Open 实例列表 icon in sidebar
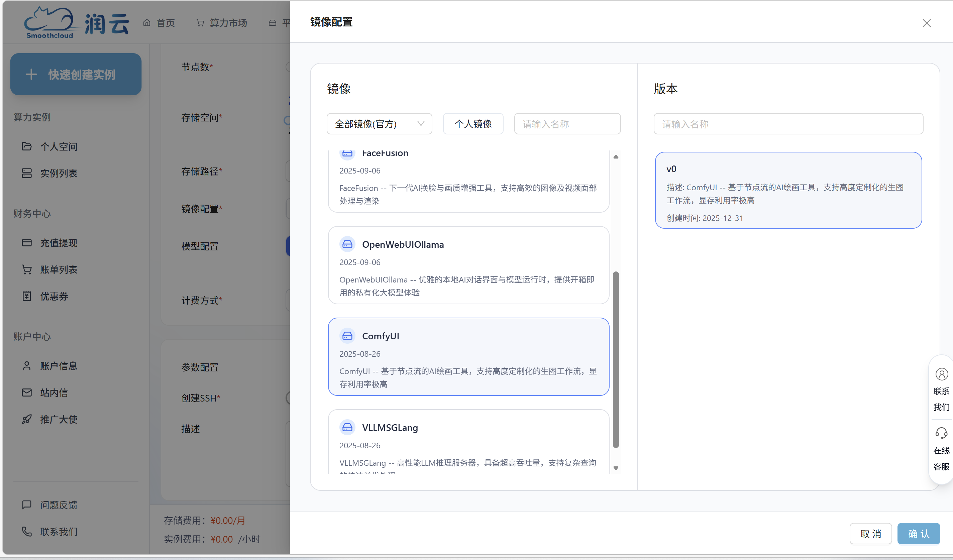Viewport: 953px width, 560px height. click(x=26, y=173)
